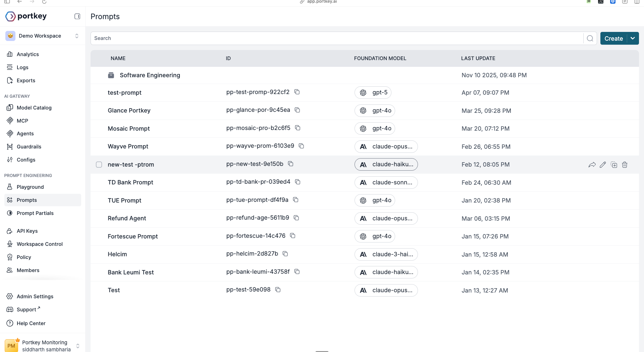The height and width of the screenshot is (352, 644).
Task: Copy the Mosaic Prompt ID
Action: pos(298,128)
